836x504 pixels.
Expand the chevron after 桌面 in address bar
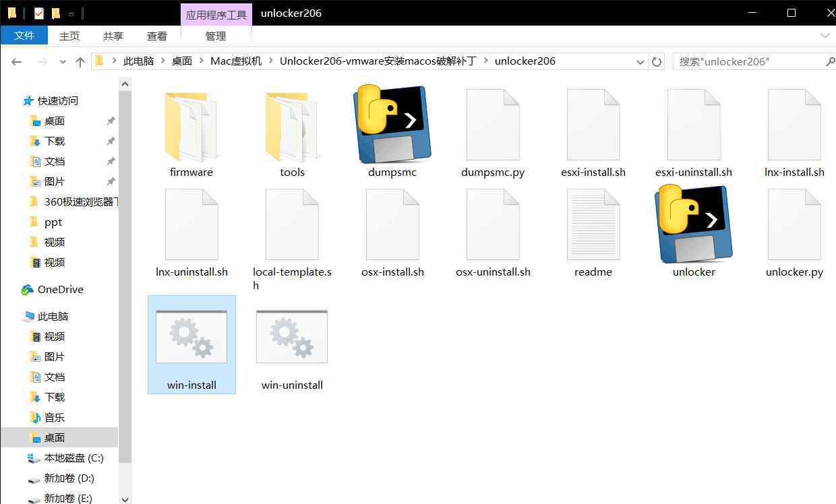click(201, 61)
